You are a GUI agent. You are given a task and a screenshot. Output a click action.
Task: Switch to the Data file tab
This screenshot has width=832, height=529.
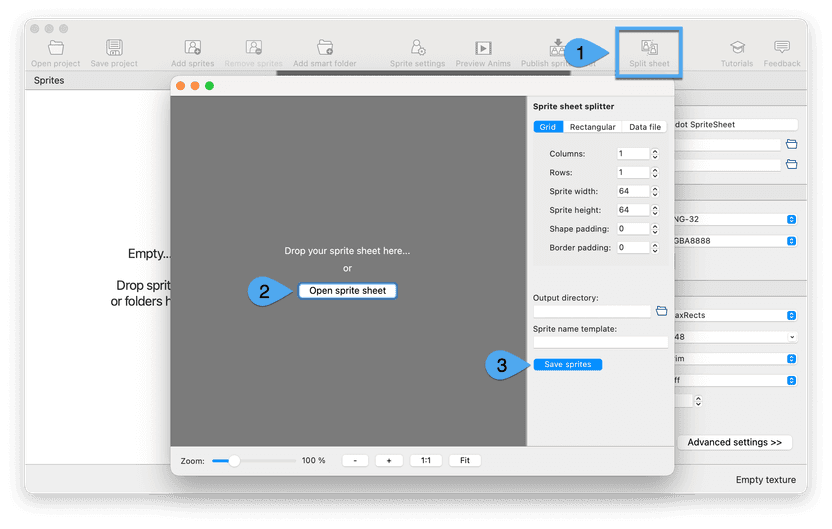click(644, 127)
